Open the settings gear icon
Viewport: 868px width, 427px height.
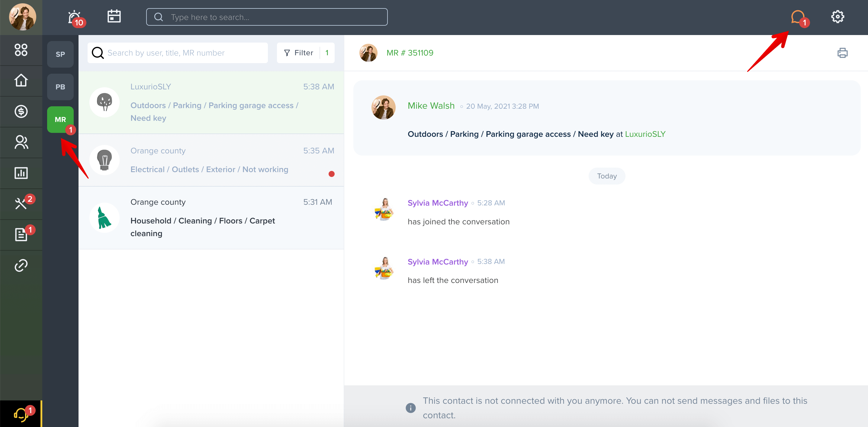[837, 17]
